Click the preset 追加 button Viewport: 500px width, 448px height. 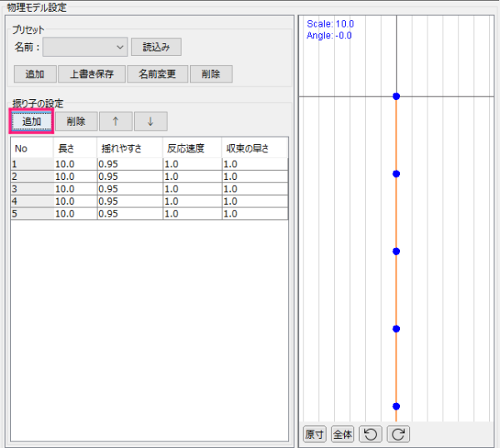coord(35,74)
